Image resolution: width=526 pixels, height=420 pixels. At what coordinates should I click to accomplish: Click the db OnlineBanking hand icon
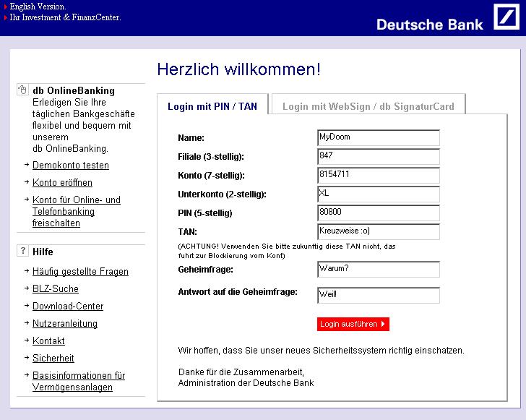[22, 90]
